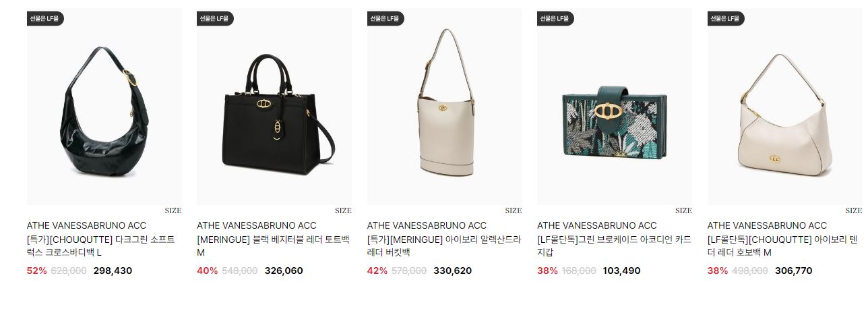The height and width of the screenshot is (311, 868).
Task: Open SIZE info under the green brocade card wallet
Action: (683, 210)
